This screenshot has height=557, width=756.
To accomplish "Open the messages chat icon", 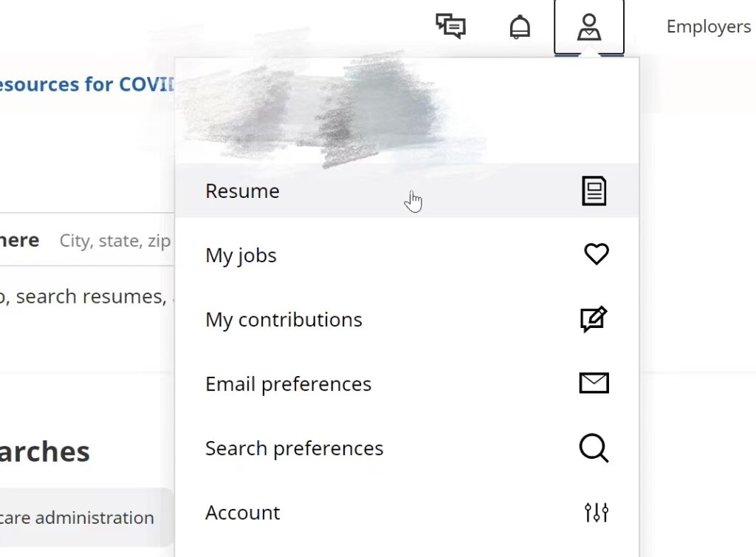I will [450, 26].
